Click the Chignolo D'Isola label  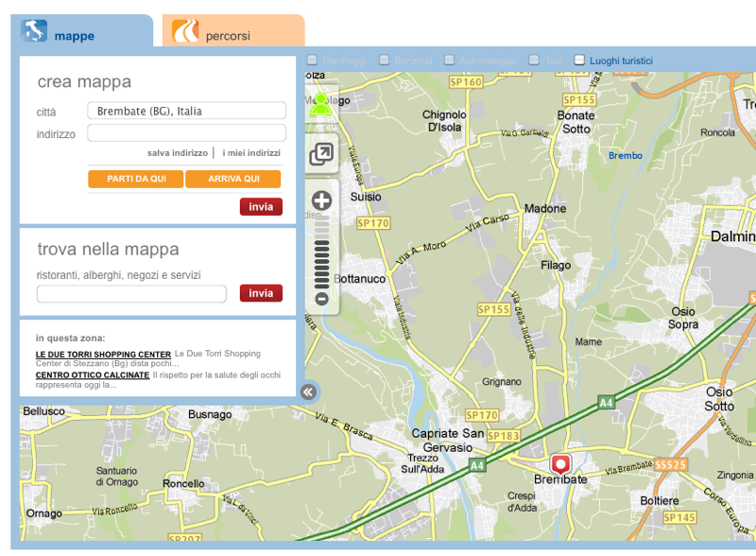pos(444,121)
